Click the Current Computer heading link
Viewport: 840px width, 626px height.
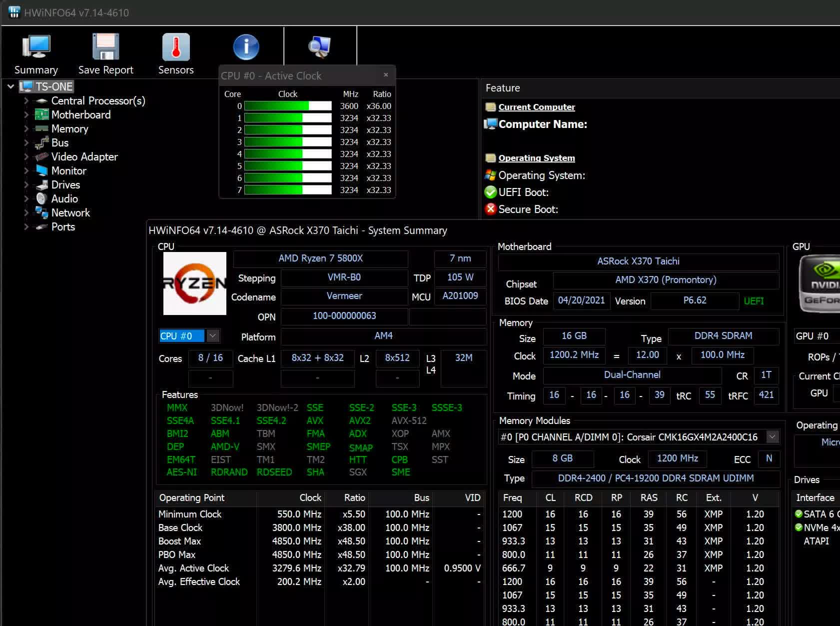click(x=537, y=107)
